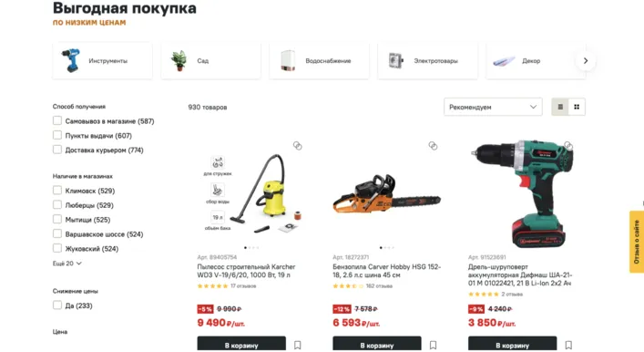The height and width of the screenshot is (352, 644).
Task: Add Karcher vacuum to comparison icon
Action: click(x=297, y=146)
